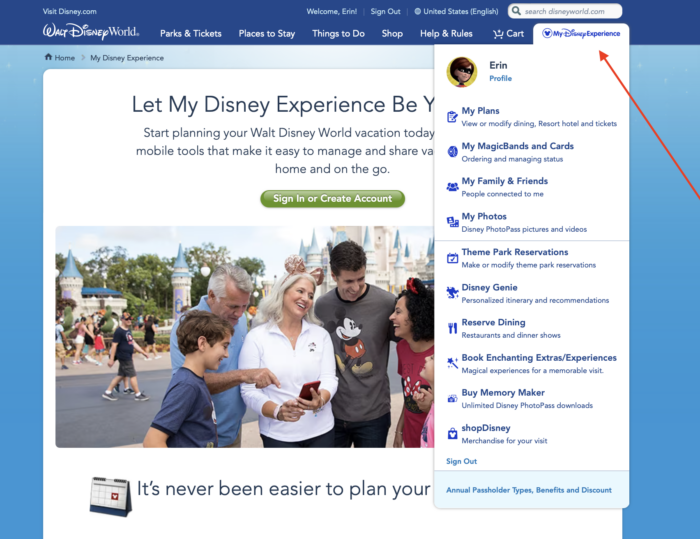Open shopDisney entry text
The width and height of the screenshot is (700, 539).
(486, 428)
